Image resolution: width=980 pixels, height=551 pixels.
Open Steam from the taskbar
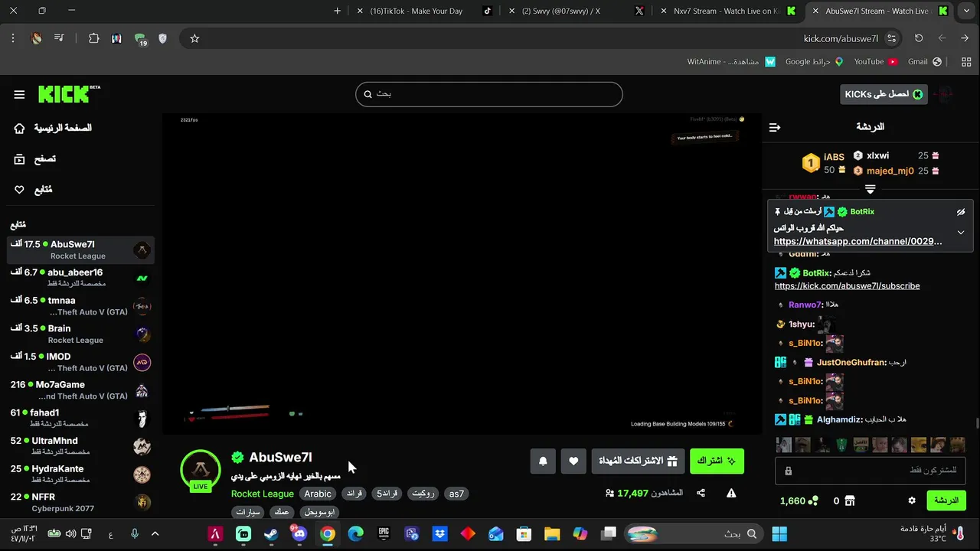[x=271, y=533]
